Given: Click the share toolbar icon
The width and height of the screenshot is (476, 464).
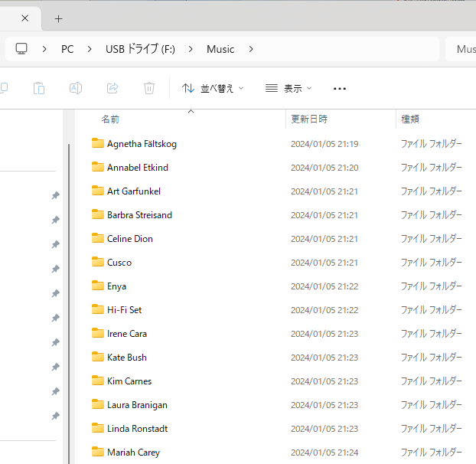Looking at the screenshot, I should 112,88.
